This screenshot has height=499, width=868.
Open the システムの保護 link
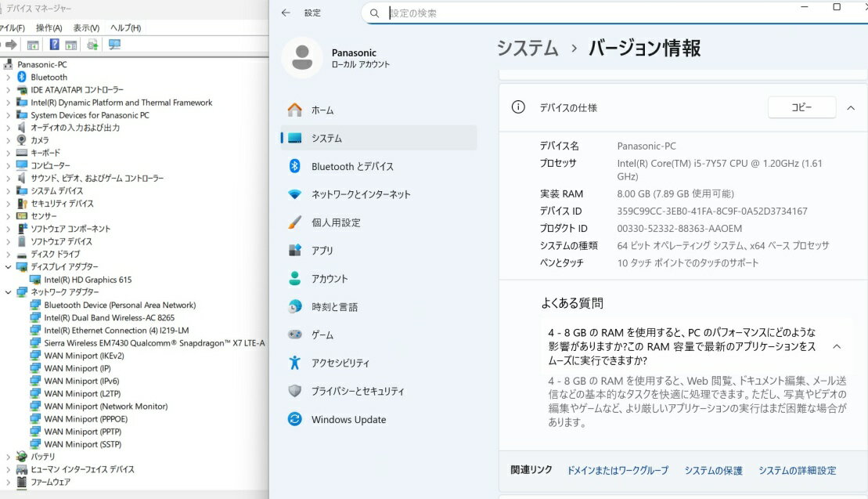click(x=713, y=470)
